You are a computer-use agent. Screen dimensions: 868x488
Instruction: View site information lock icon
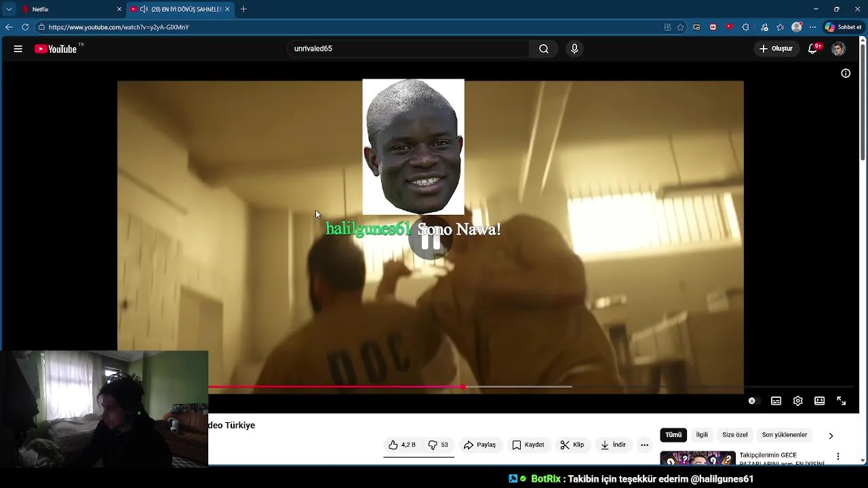41,27
